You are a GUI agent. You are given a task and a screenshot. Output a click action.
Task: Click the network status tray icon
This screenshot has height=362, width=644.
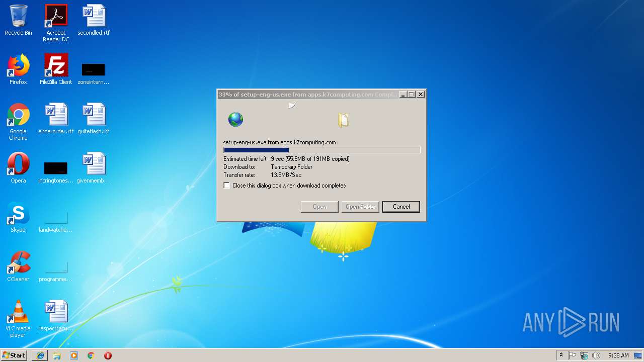[x=584, y=355]
